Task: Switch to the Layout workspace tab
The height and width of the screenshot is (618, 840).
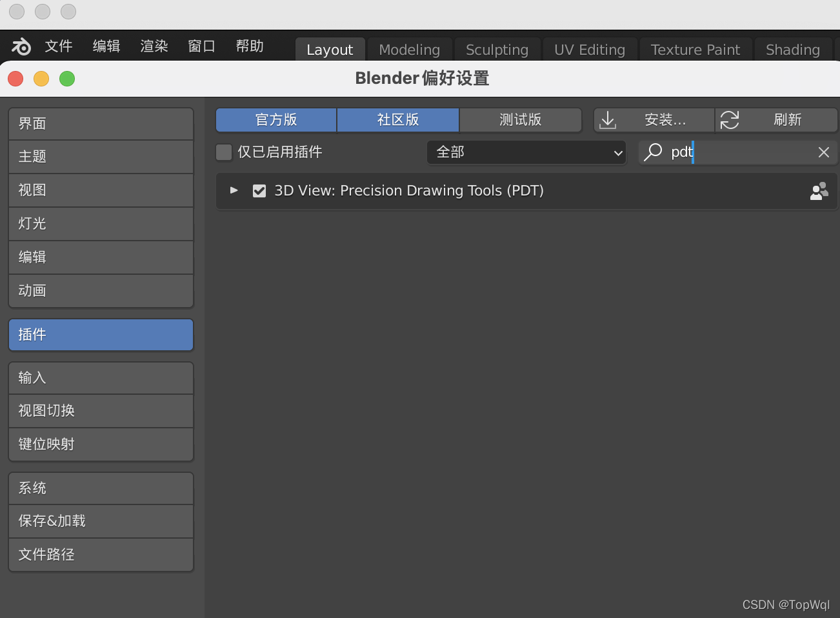Action: [330, 50]
